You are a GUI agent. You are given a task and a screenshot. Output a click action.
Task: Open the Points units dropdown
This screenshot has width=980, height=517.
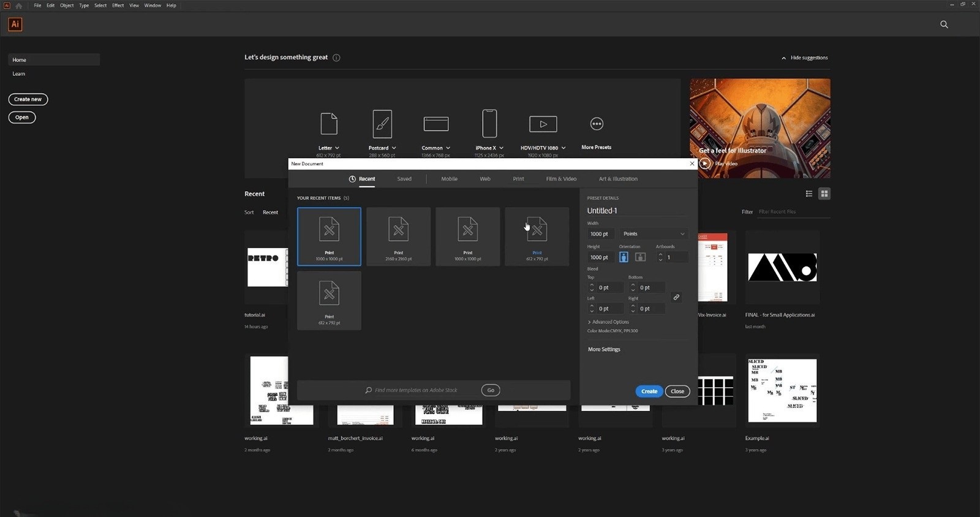pos(654,234)
